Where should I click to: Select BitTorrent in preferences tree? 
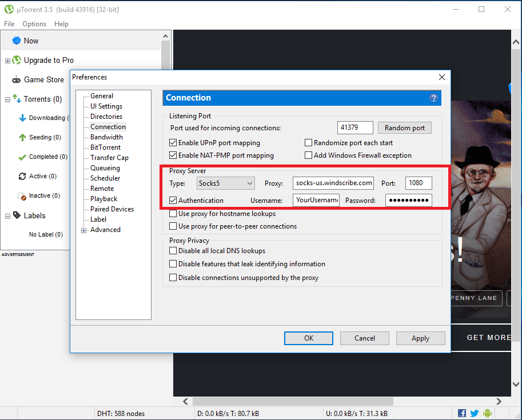pyautogui.click(x=106, y=147)
